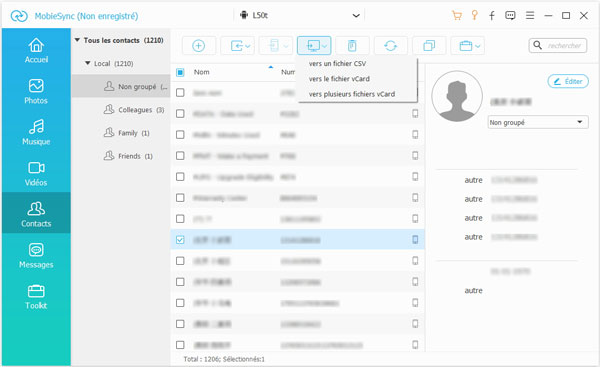The height and width of the screenshot is (367, 600).
Task: Open the Non groupé group dropdown
Action: pyautogui.click(x=538, y=122)
